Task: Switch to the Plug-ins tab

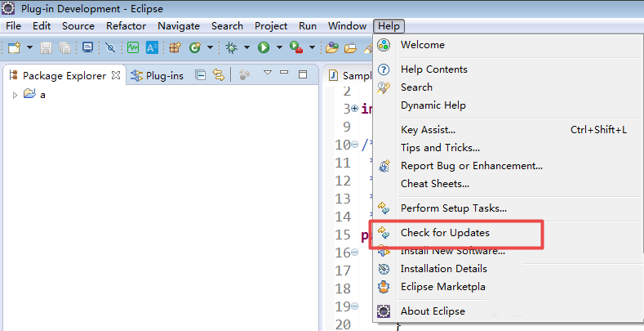Action: pyautogui.click(x=157, y=76)
